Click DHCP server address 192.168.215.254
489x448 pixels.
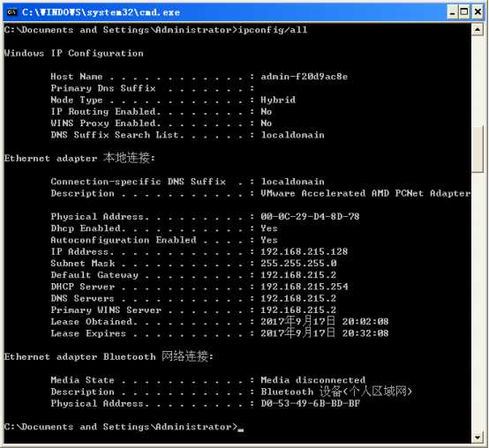[305, 287]
